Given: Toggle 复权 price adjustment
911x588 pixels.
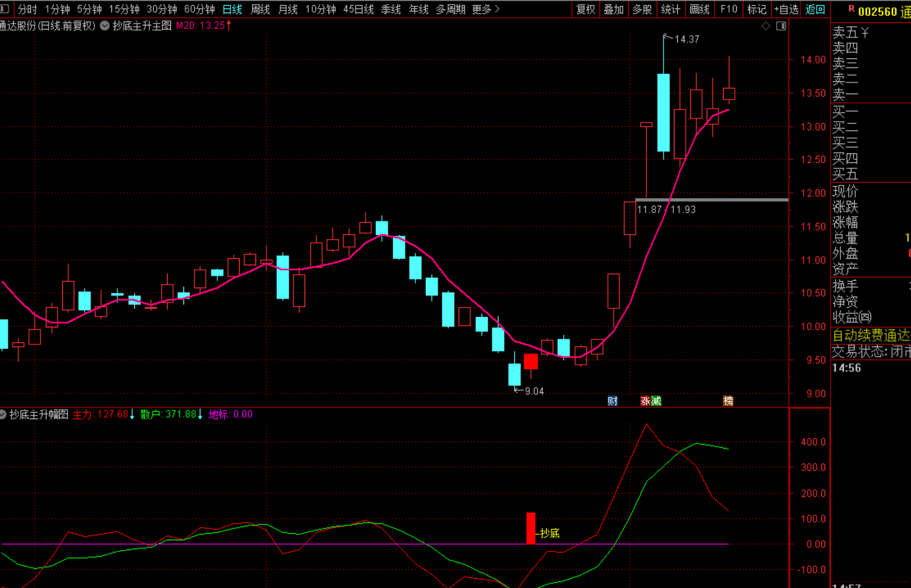Looking at the screenshot, I should pos(586,9).
